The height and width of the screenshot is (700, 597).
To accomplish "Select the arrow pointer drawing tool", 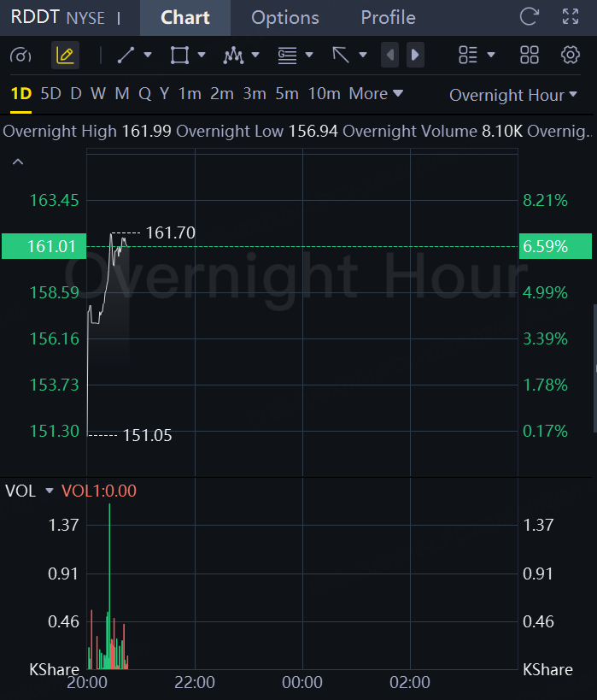I will point(342,56).
